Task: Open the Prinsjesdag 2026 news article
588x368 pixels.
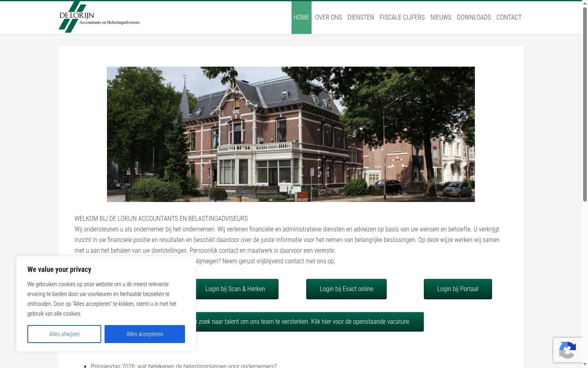Action: tap(184, 366)
